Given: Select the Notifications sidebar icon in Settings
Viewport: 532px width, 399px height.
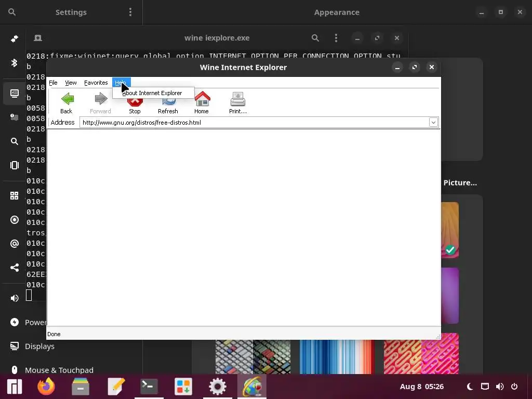Looking at the screenshot, I should (x=14, y=117).
